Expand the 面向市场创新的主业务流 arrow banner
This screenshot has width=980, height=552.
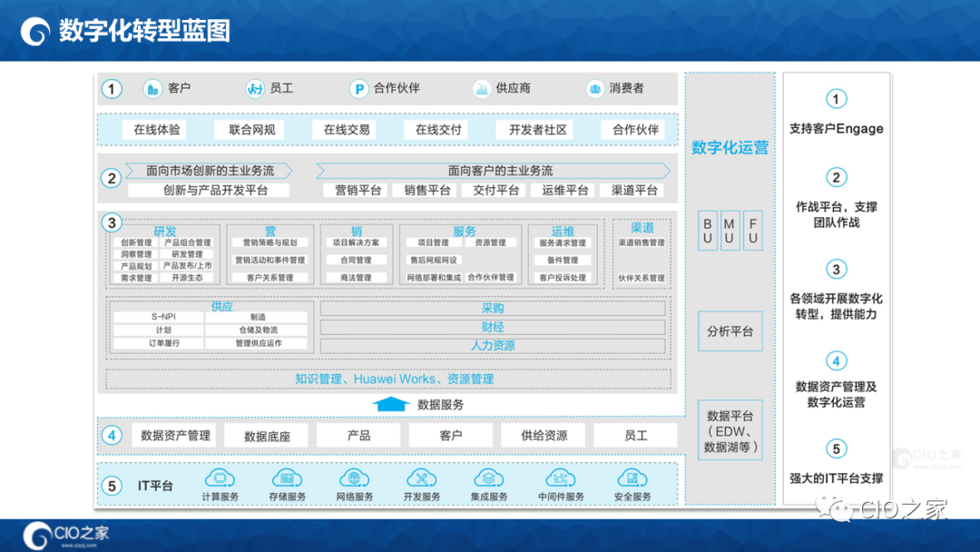(x=211, y=170)
